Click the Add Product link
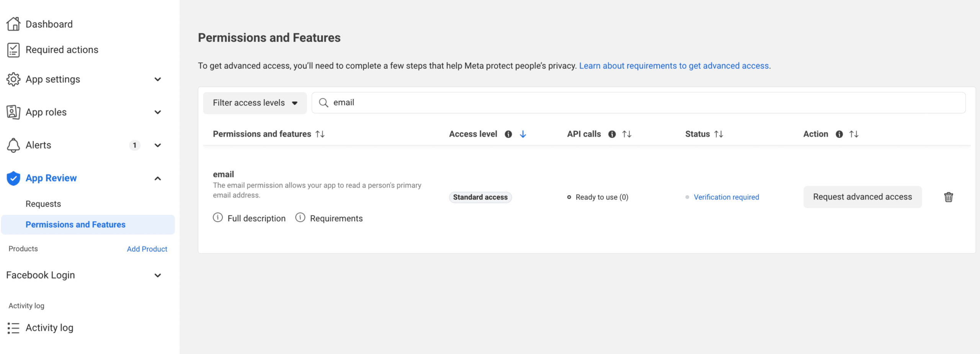The image size is (980, 354). point(147,249)
